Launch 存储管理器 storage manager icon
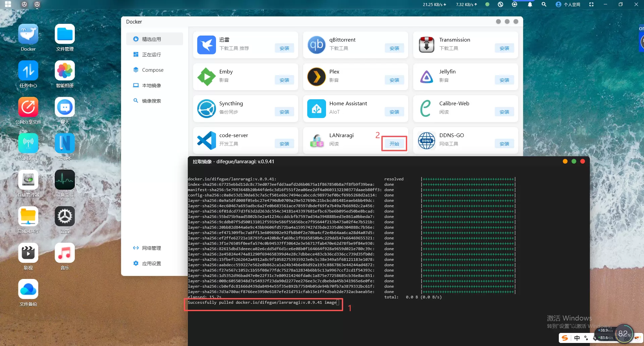Image resolution: width=644 pixels, height=346 pixels. (x=28, y=180)
